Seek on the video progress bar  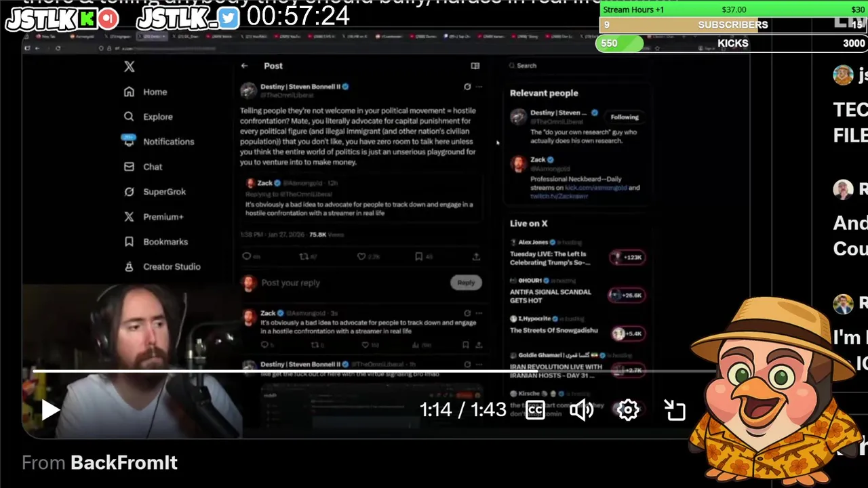click(x=373, y=371)
